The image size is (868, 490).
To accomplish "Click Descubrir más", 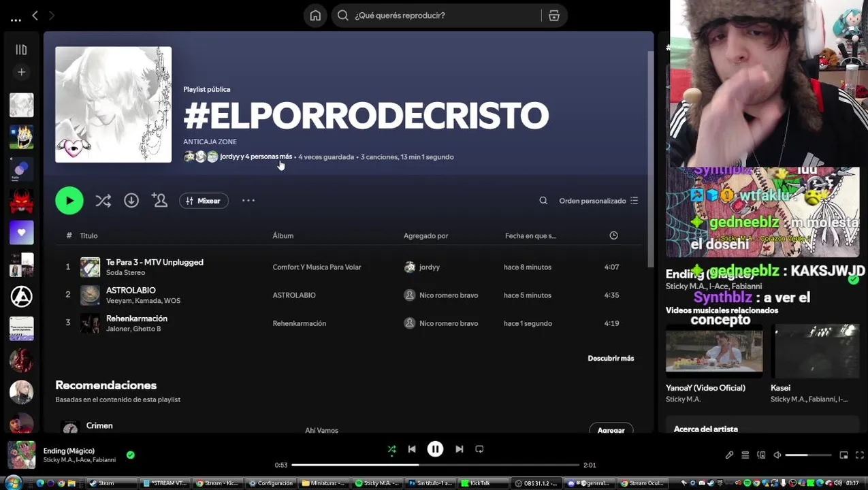I will (611, 358).
